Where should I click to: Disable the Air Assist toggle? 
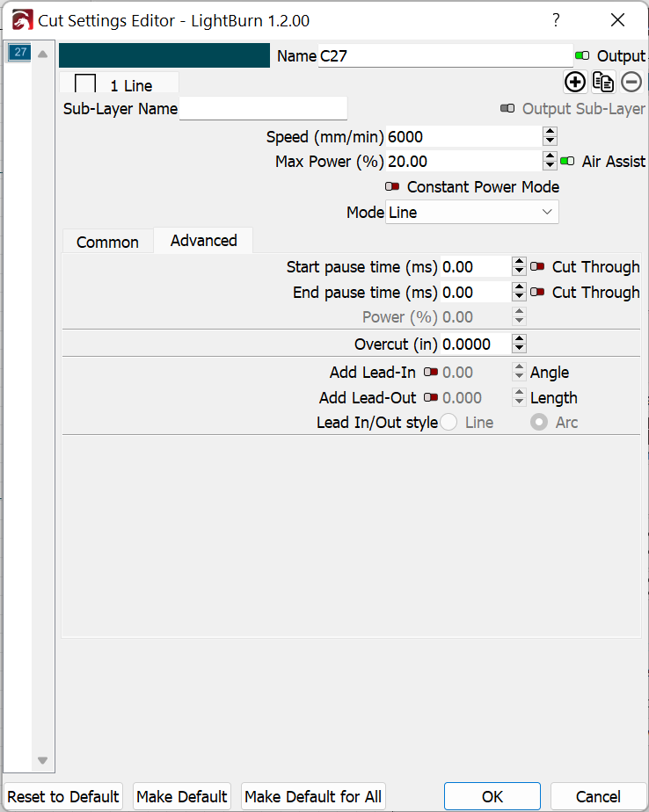(x=567, y=161)
